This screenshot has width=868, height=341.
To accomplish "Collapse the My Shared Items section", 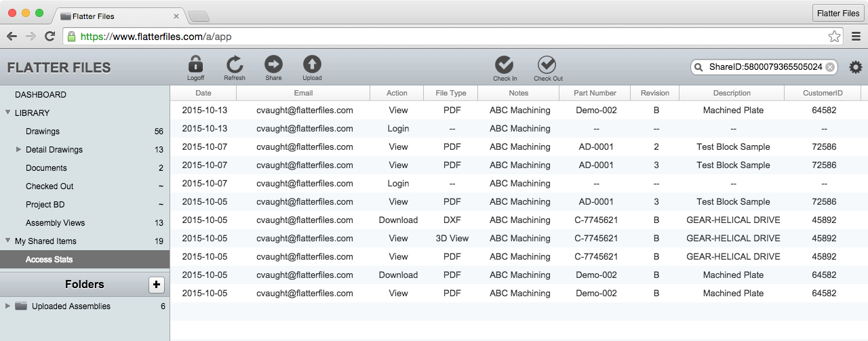I will [8, 241].
